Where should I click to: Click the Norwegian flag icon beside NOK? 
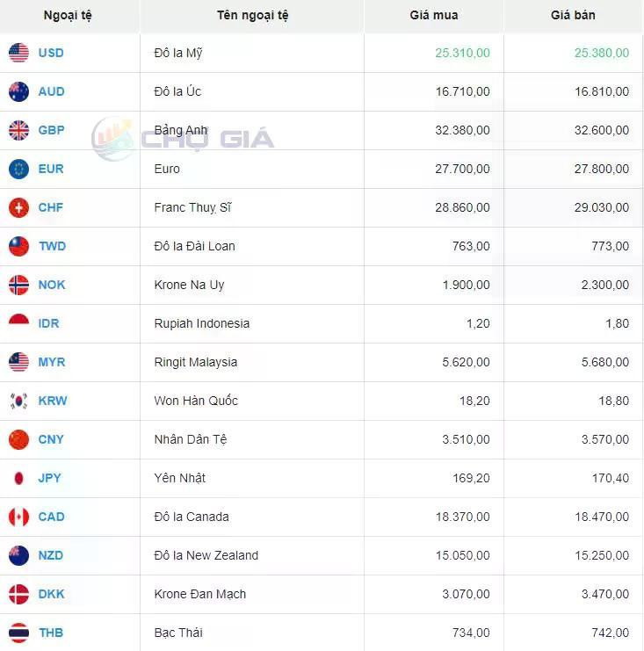click(x=18, y=285)
